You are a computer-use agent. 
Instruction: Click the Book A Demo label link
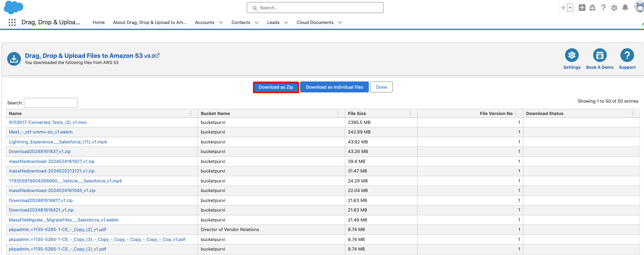click(600, 67)
